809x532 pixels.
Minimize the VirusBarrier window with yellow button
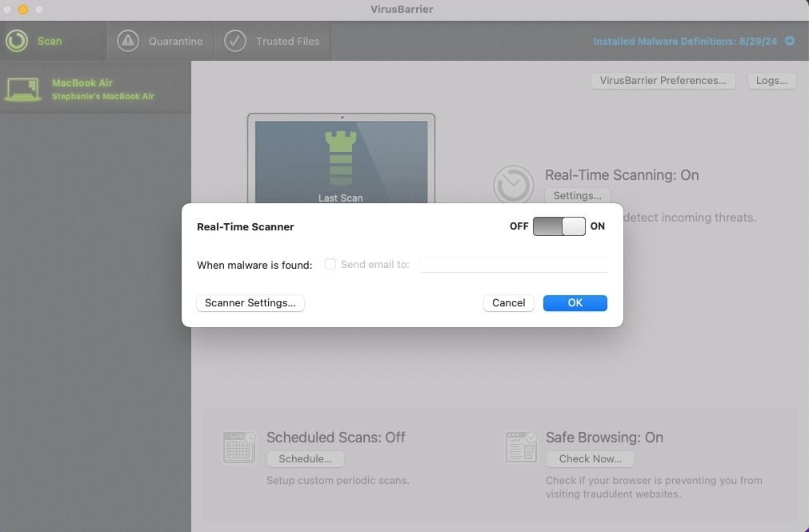[22, 10]
